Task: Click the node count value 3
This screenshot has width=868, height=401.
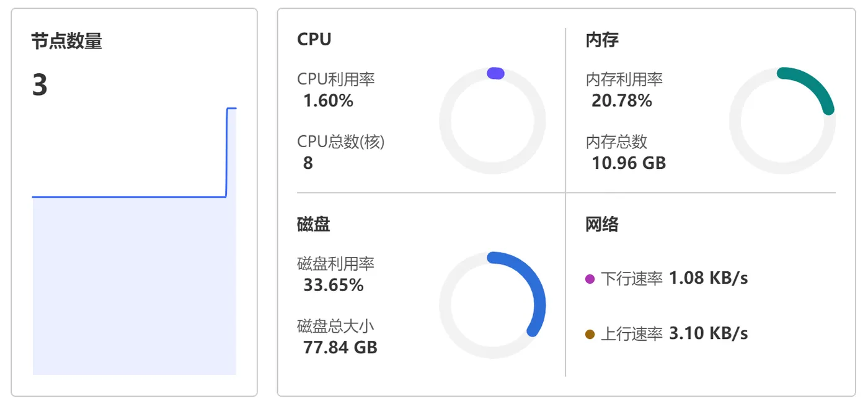Action: 40,85
